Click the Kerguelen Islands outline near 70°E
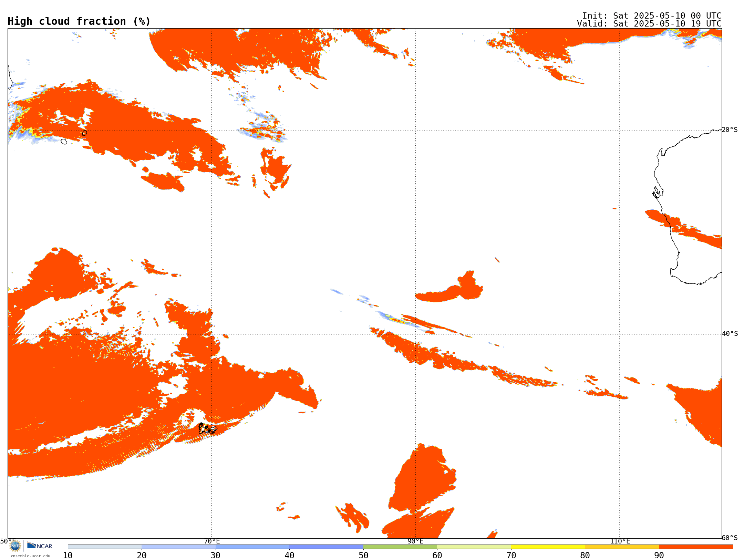The width and height of the screenshot is (744, 560). coord(208,428)
